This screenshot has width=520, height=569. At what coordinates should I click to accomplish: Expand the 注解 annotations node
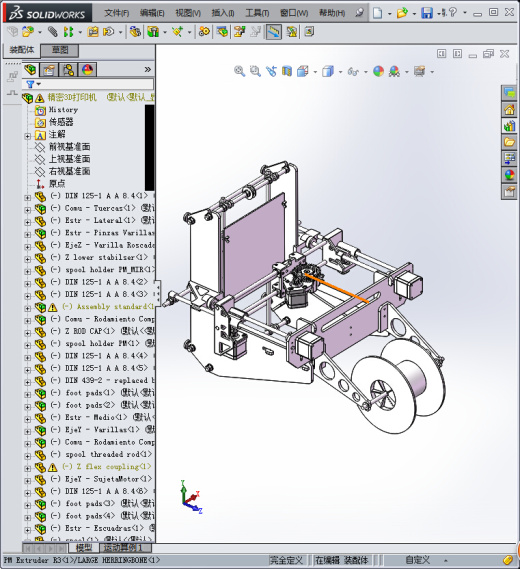(x=28, y=136)
